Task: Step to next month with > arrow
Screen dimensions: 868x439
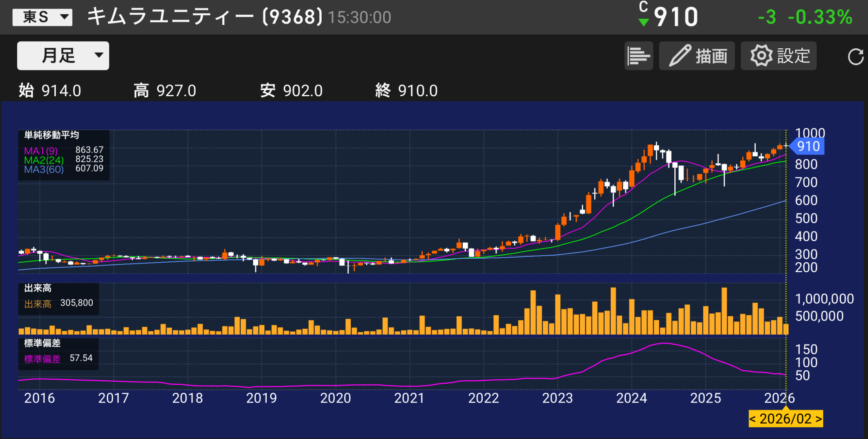Action: [x=819, y=419]
